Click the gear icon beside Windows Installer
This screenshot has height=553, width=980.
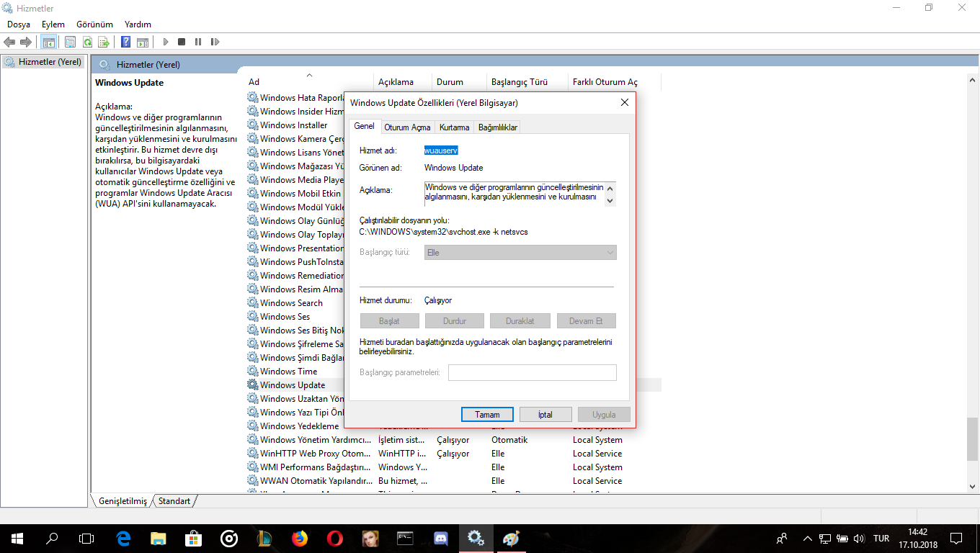tap(253, 125)
